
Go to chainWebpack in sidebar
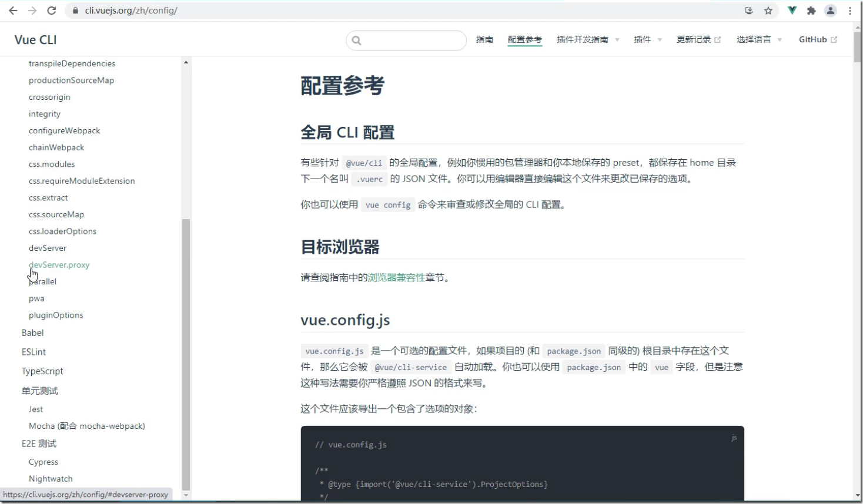coord(56,147)
